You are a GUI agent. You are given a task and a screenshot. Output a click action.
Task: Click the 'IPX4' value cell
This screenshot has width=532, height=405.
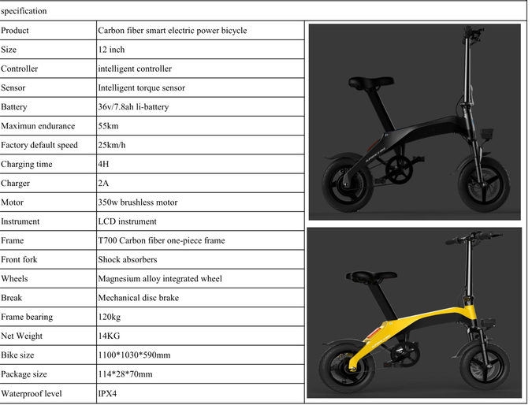pos(200,393)
